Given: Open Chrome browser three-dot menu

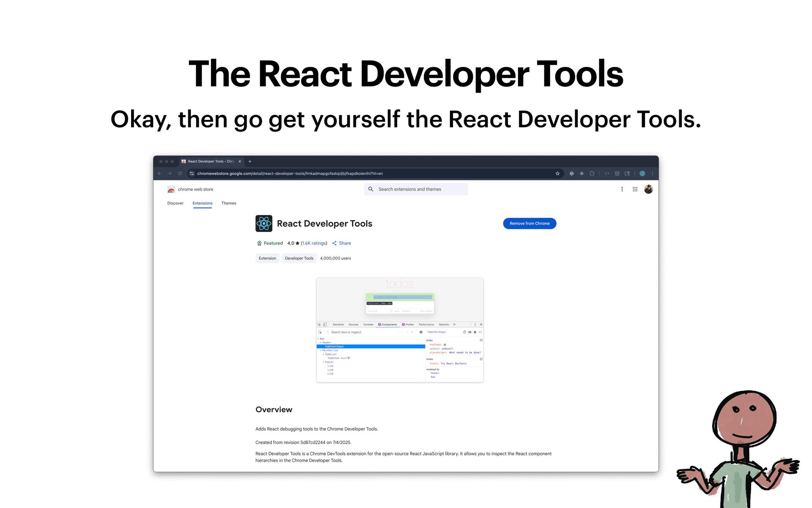Looking at the screenshot, I should [x=653, y=174].
